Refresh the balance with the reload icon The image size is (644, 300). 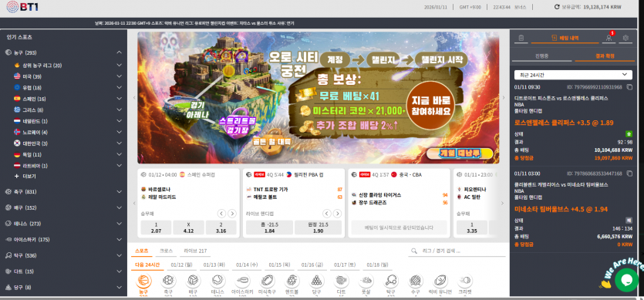tap(557, 7)
